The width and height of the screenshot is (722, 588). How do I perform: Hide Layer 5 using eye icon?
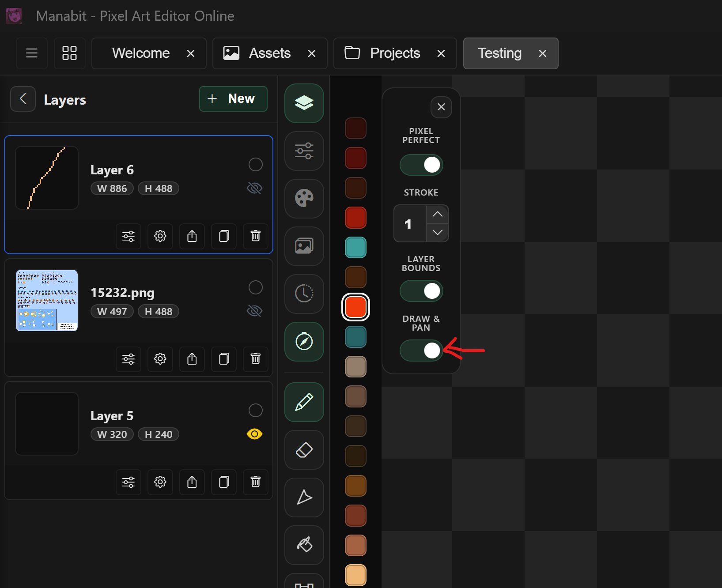[254, 434]
